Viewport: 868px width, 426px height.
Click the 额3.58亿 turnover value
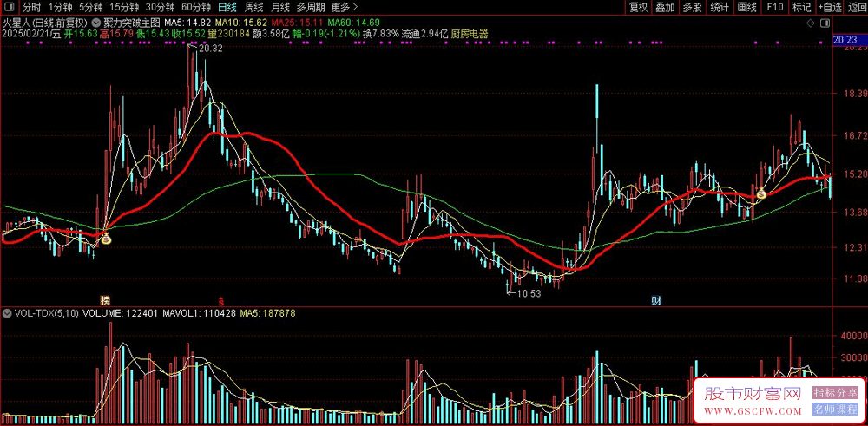(271, 33)
